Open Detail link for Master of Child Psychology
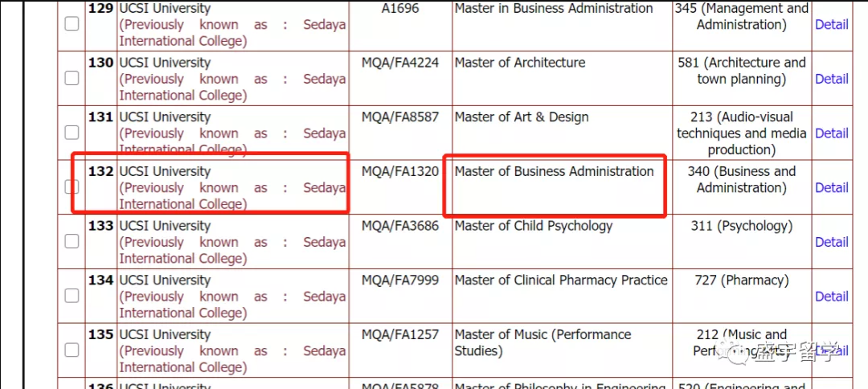This screenshot has height=389, width=868. (x=832, y=242)
